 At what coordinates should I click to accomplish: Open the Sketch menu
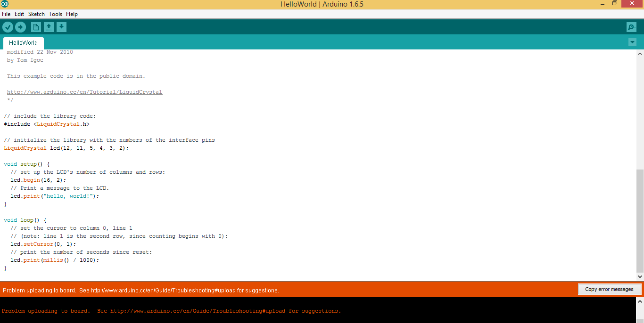click(36, 14)
